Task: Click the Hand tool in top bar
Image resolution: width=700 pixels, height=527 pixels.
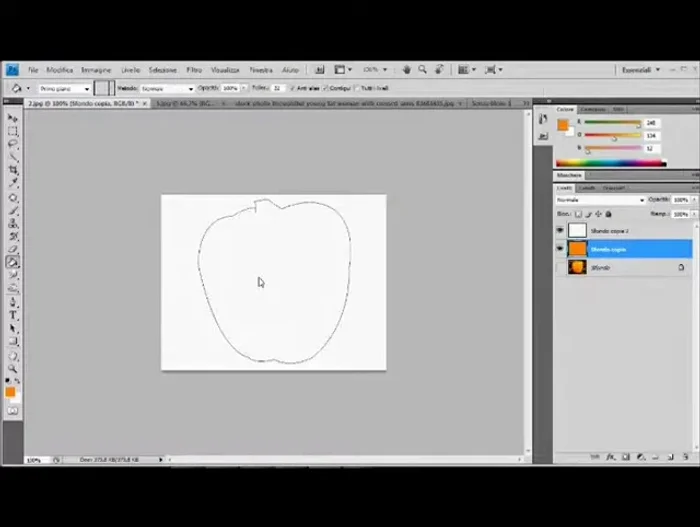Action: (407, 70)
